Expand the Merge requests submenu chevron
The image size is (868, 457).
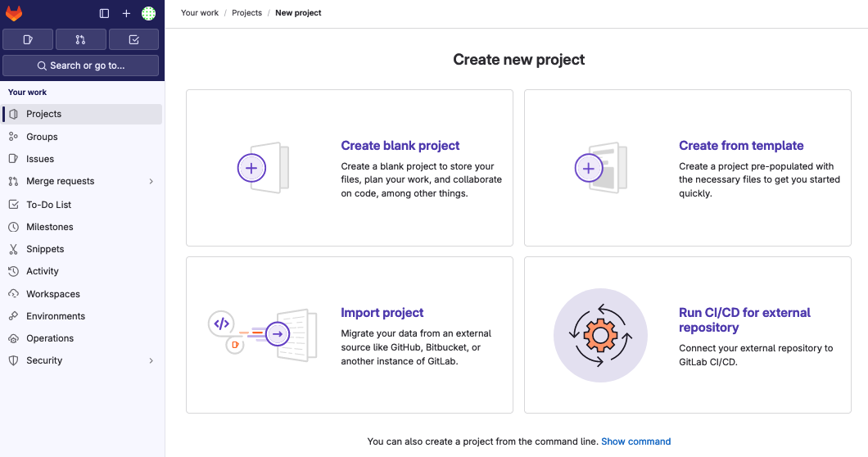[151, 181]
